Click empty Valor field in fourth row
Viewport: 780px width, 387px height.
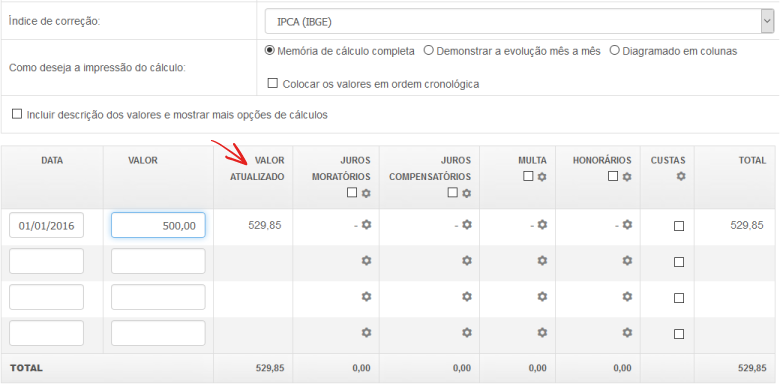click(158, 333)
